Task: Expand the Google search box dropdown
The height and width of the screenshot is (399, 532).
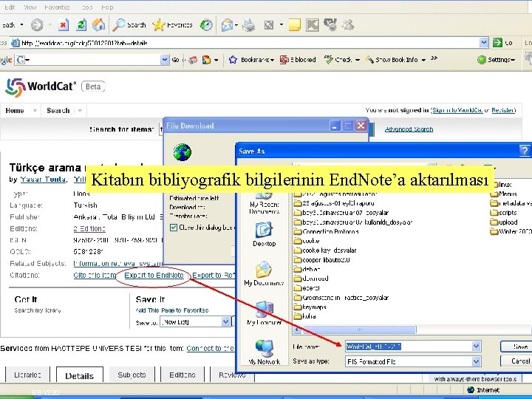Action: 165,60
